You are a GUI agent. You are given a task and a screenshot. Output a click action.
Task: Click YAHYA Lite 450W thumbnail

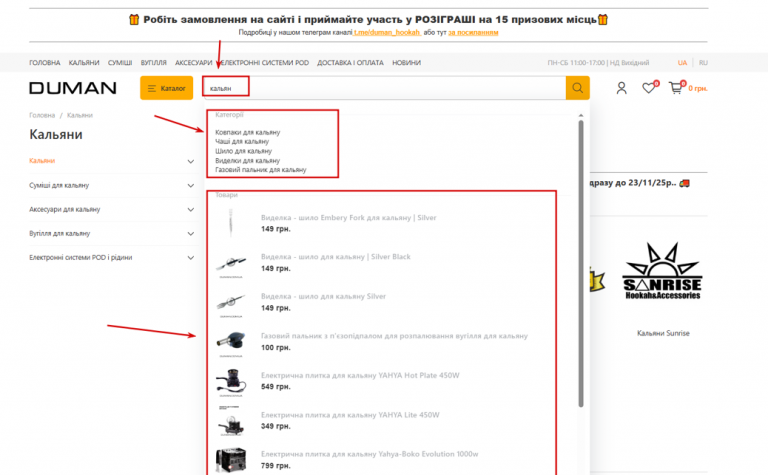[231, 421]
